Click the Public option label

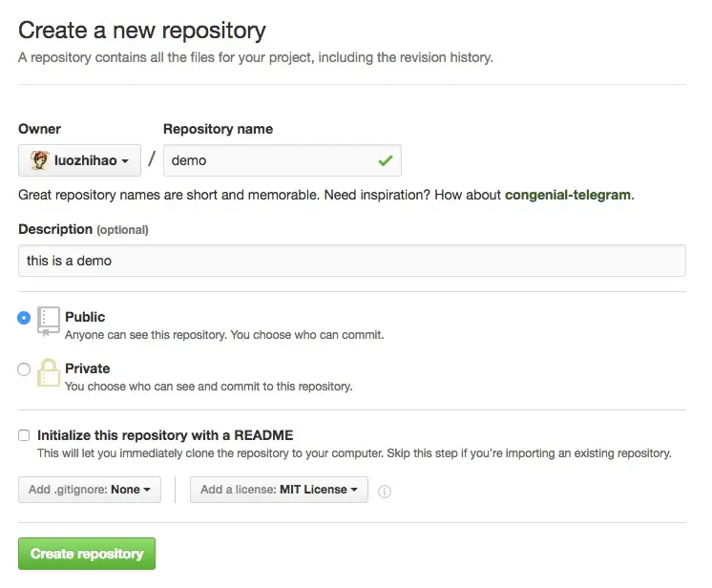85,317
